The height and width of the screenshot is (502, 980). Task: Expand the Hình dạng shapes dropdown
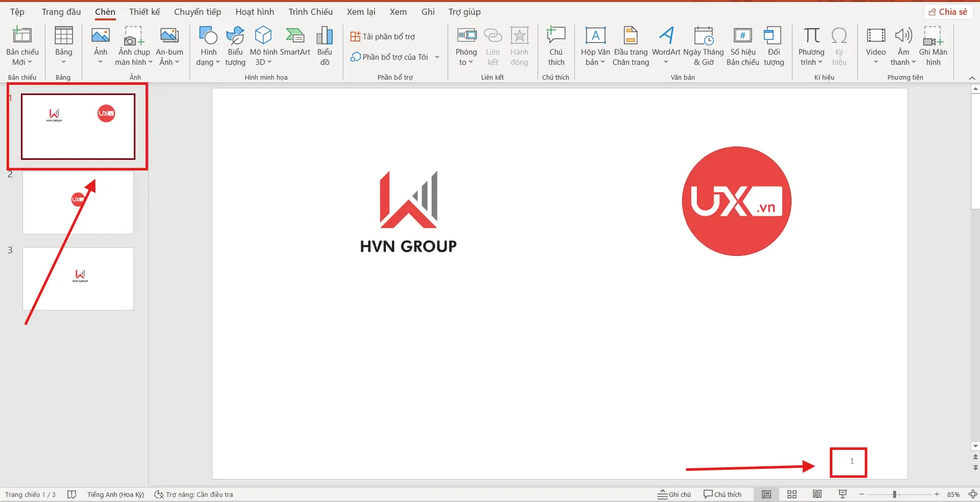point(208,57)
